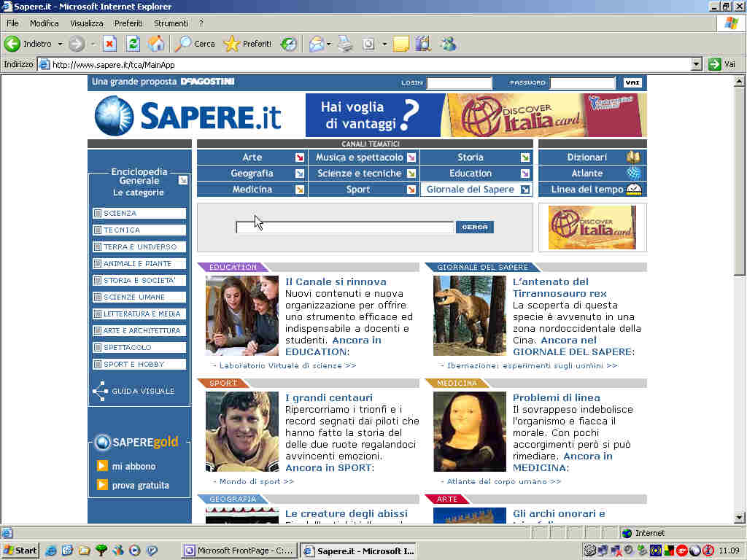Click the SAPERE.it logo

pos(188,116)
